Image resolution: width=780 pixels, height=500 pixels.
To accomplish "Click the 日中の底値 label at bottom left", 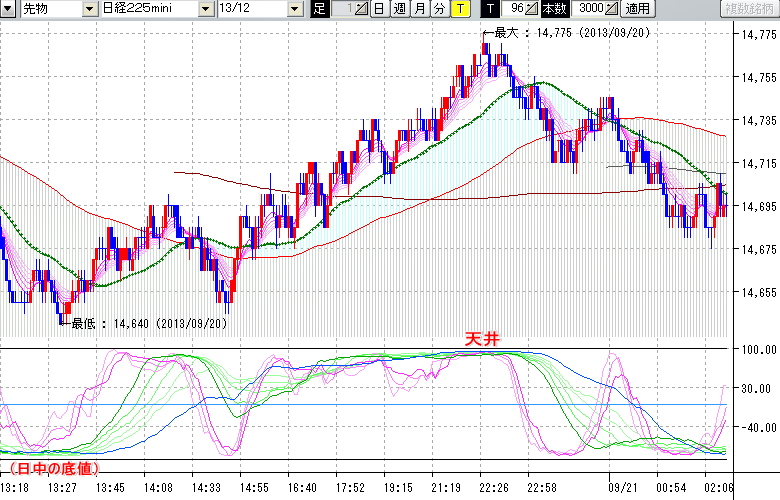I will tap(55, 468).
